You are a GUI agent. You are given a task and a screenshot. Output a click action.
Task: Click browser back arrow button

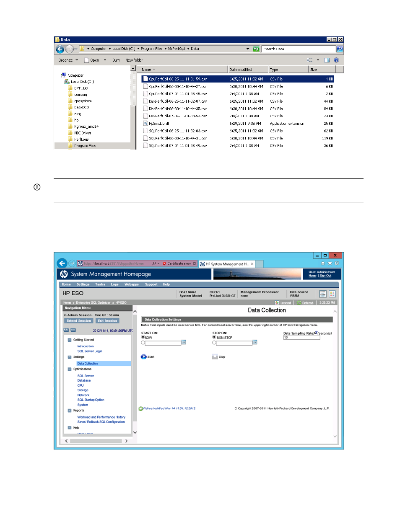click(x=62, y=263)
